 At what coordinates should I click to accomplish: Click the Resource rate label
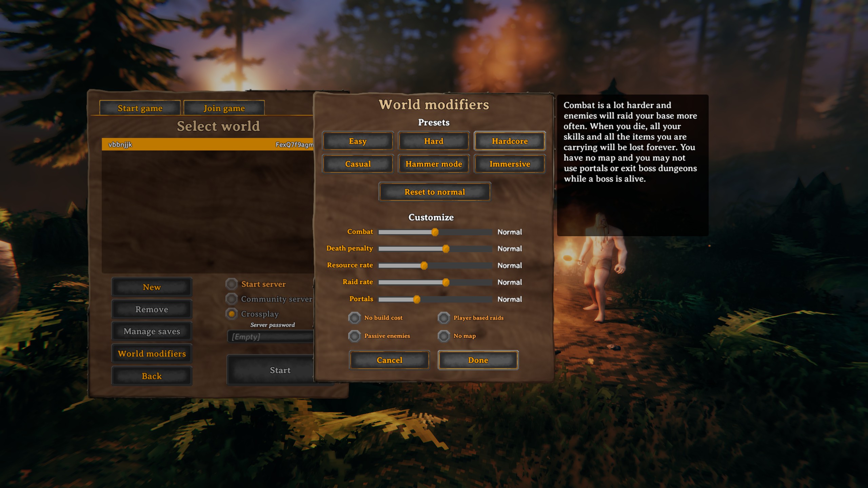(350, 265)
